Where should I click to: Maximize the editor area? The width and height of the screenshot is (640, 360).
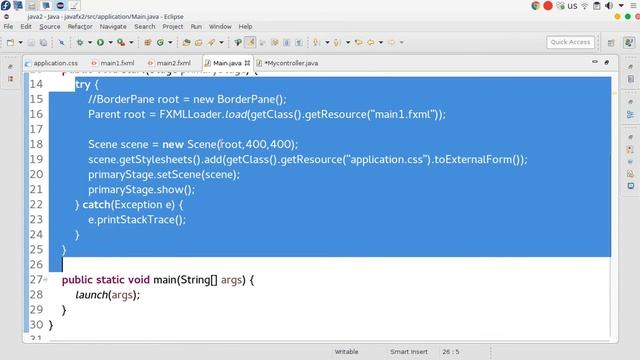(x=607, y=62)
